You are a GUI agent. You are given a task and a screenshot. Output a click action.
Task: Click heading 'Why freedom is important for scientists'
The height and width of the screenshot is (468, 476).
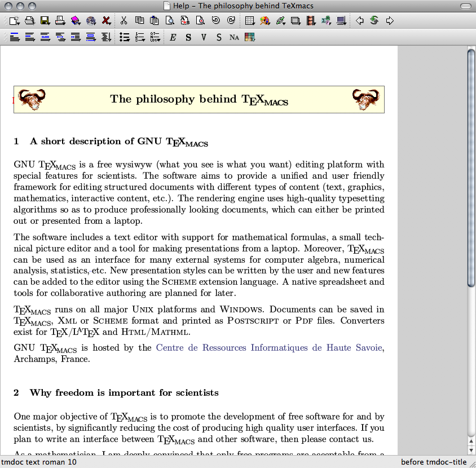click(124, 393)
